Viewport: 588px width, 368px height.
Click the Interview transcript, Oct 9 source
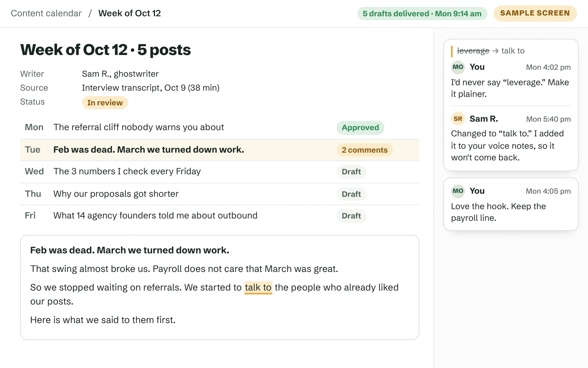coord(151,88)
